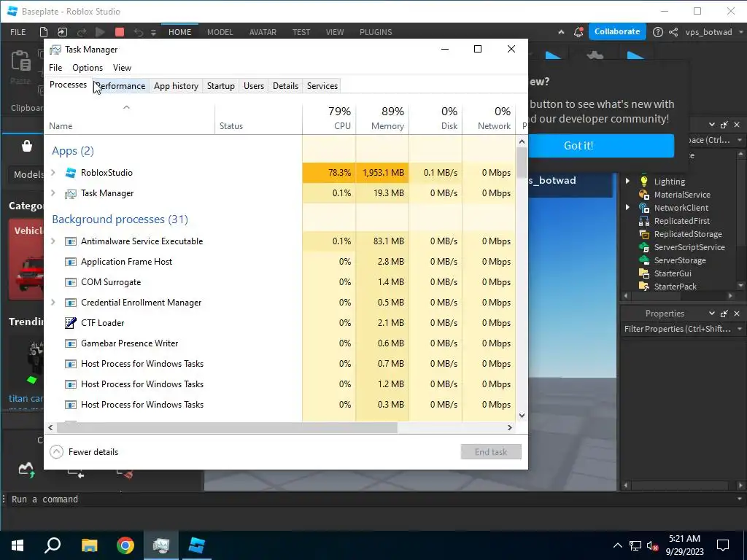
Task: Open the Startup tab in Task Manager
Action: (220, 86)
